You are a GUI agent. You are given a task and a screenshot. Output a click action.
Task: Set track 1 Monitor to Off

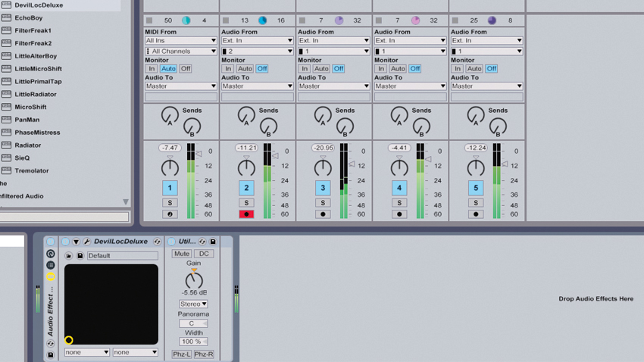pos(186,69)
